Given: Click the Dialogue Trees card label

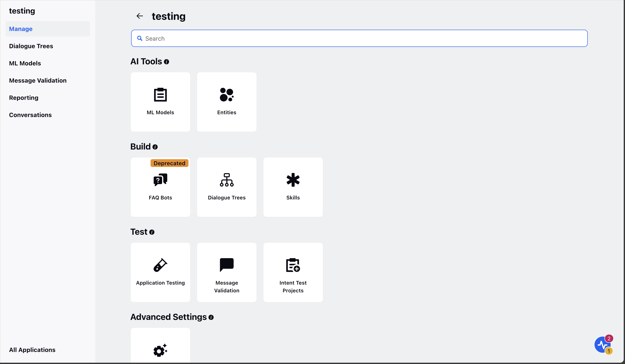Looking at the screenshot, I should [227, 198].
